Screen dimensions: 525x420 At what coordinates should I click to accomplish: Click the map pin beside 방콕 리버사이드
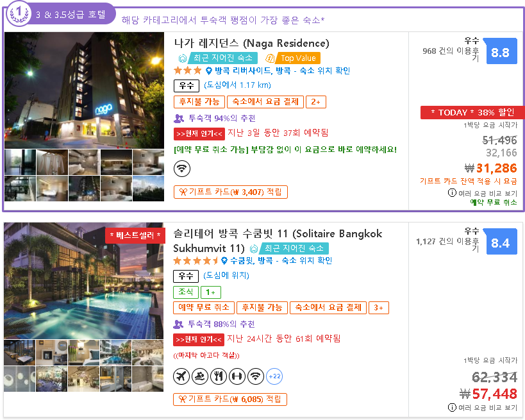[208, 71]
